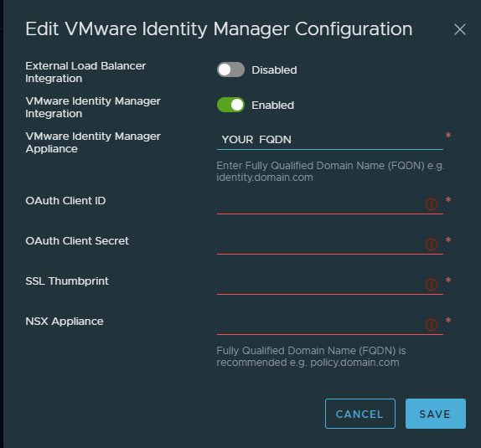Click the SAVE button
Image resolution: width=481 pixels, height=448 pixels.
pos(436,414)
